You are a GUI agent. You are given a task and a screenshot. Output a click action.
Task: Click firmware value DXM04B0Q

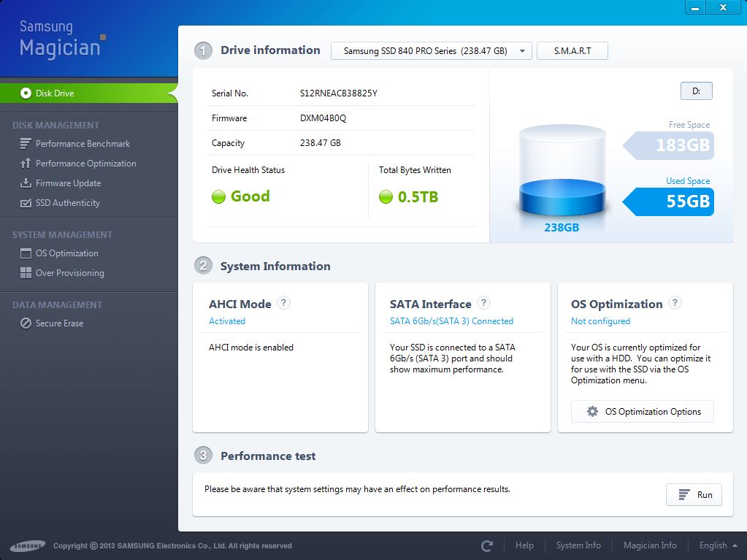point(323,118)
